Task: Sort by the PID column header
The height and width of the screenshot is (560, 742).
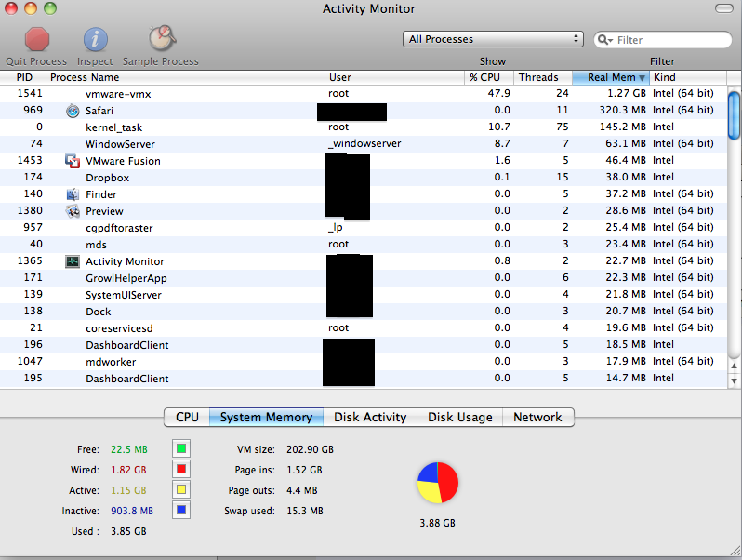Action: click(x=22, y=77)
